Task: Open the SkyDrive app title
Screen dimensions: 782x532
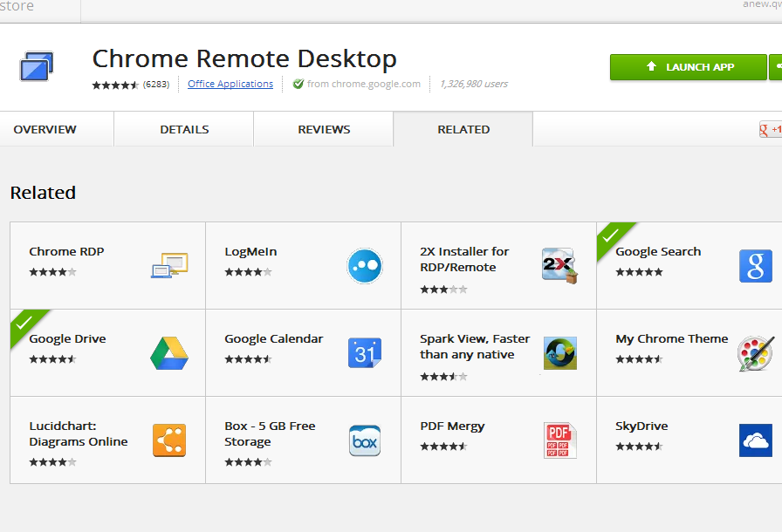Action: coord(641,426)
